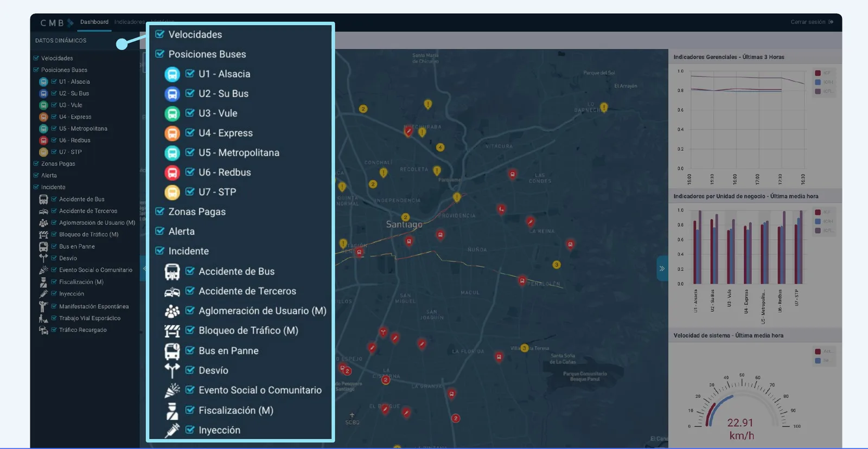
Task: Click the Trabajo Vial Esporádico icon
Action: pyautogui.click(x=43, y=318)
